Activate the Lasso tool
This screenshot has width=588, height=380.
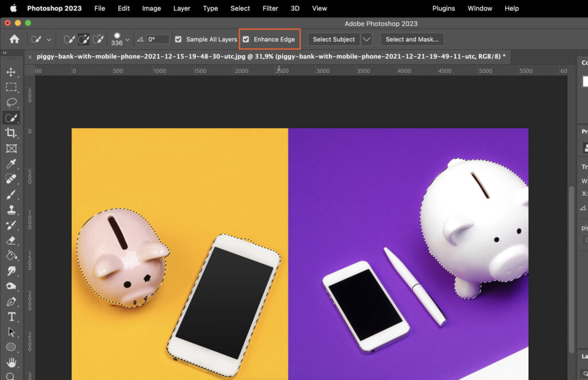click(12, 102)
